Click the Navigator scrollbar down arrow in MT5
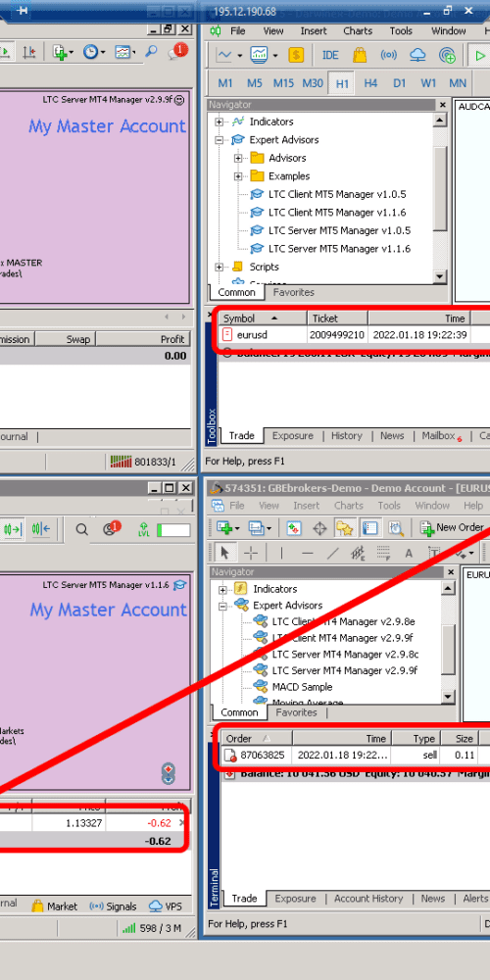The image size is (490, 980). point(440,276)
